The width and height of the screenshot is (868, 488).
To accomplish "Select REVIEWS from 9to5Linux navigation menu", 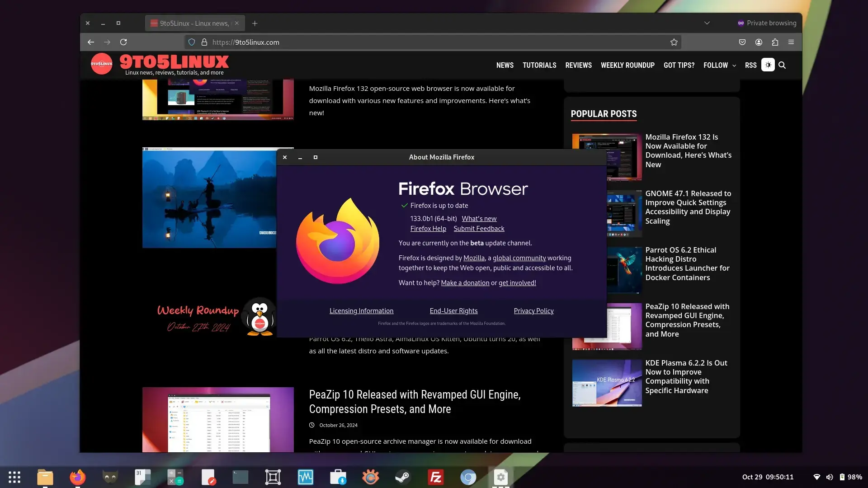I will coord(578,65).
